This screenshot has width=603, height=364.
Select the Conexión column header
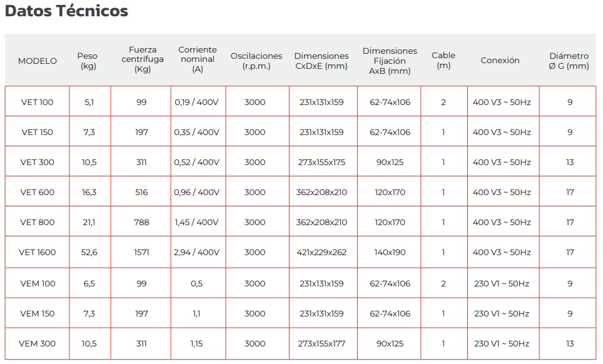(x=500, y=60)
